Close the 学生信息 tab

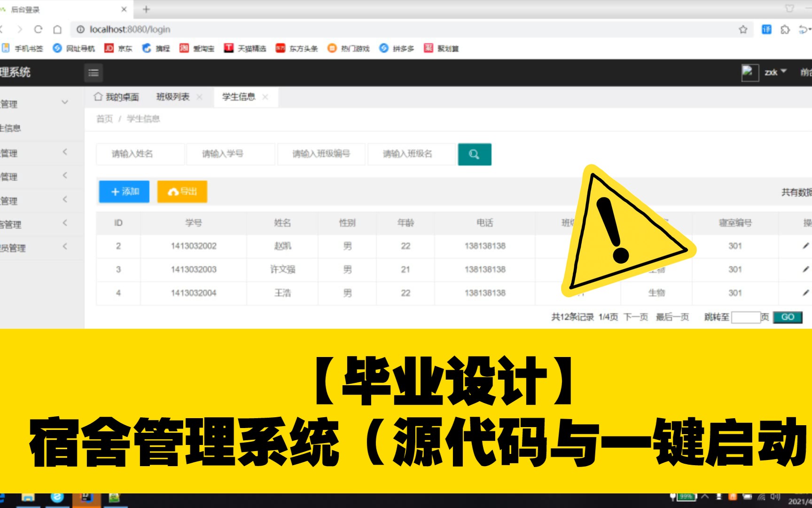coord(265,97)
